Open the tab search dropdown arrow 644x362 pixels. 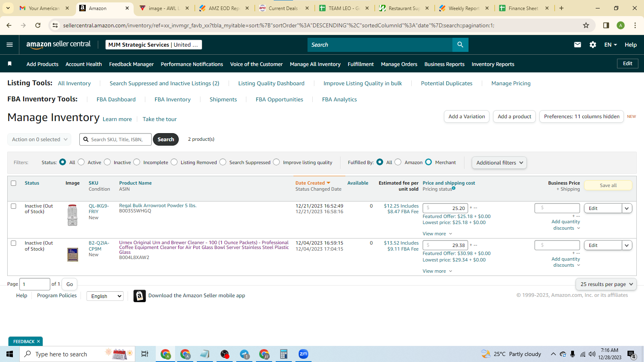(x=8, y=8)
